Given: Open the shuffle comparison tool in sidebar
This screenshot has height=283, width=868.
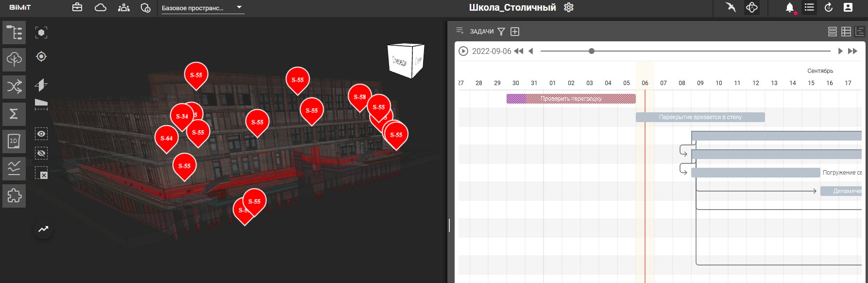Looking at the screenshot, I should point(14,87).
